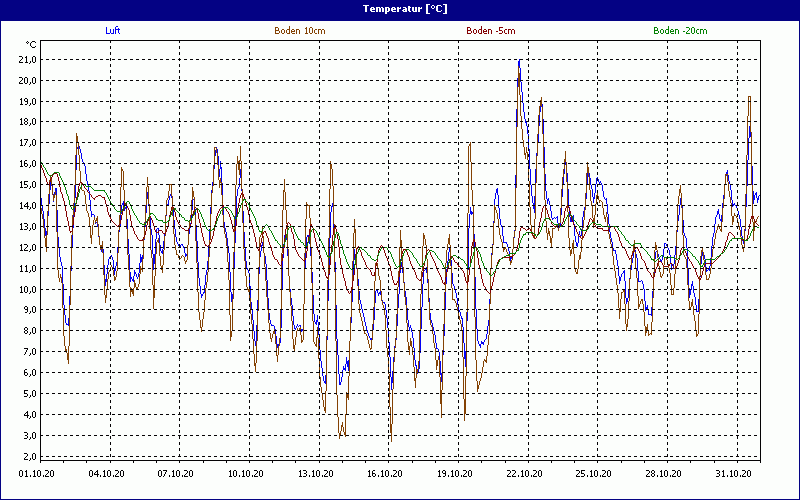
Task: Toggle the green Boden -20cm legend label
Action: click(680, 31)
